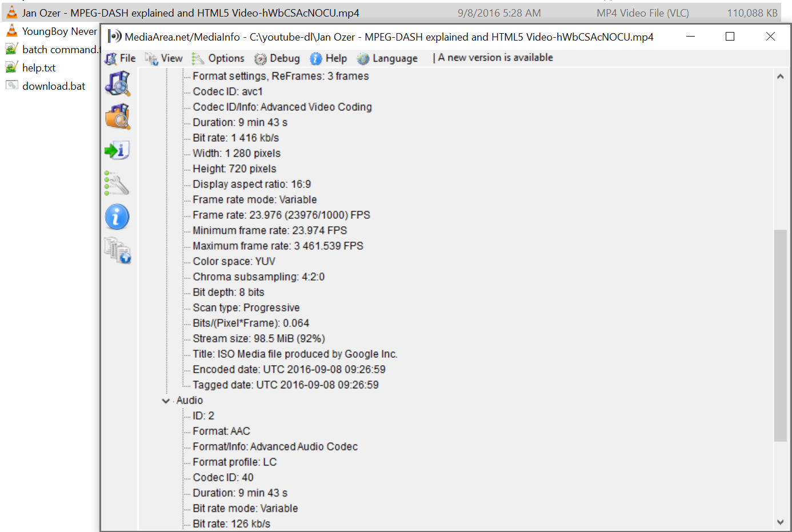Select 'Format settings, ReFrames: 3 frames' row
Screen dimensions: 792x532
point(281,76)
